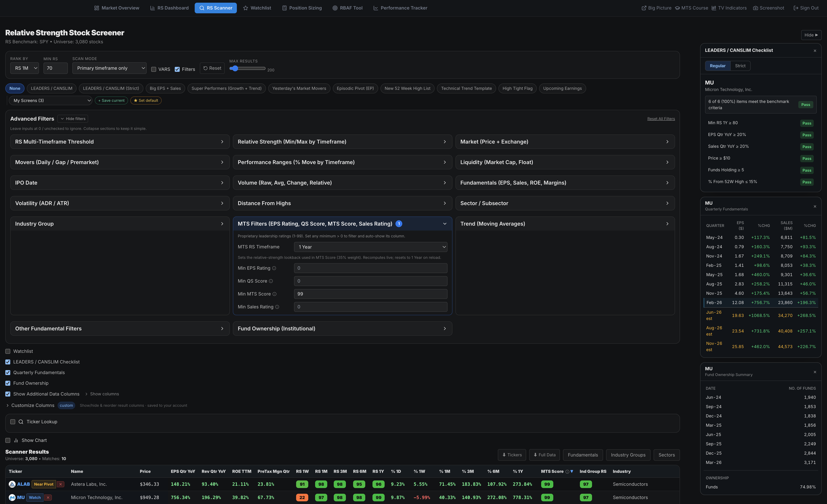This screenshot has height=504, width=827.
Task: Click the info icon next to Min QS Score
Action: (271, 281)
